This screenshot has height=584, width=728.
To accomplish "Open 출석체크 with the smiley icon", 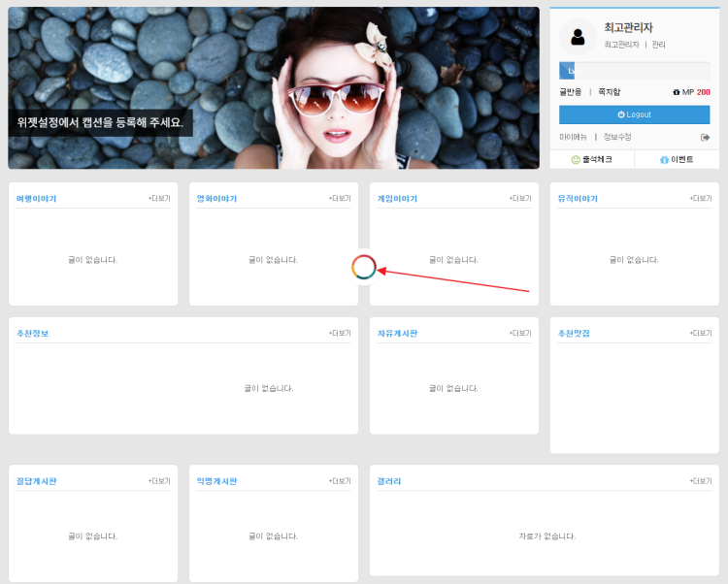I will coord(592,159).
